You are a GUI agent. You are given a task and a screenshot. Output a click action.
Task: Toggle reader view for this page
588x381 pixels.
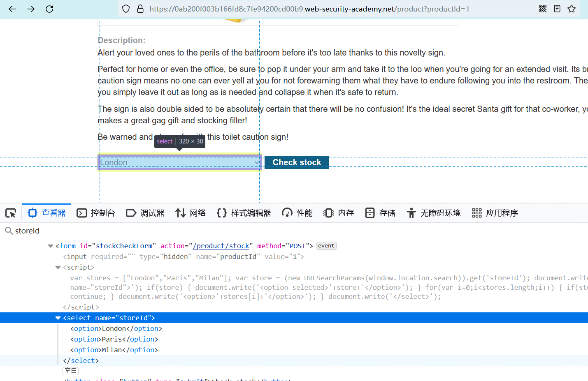tap(557, 9)
